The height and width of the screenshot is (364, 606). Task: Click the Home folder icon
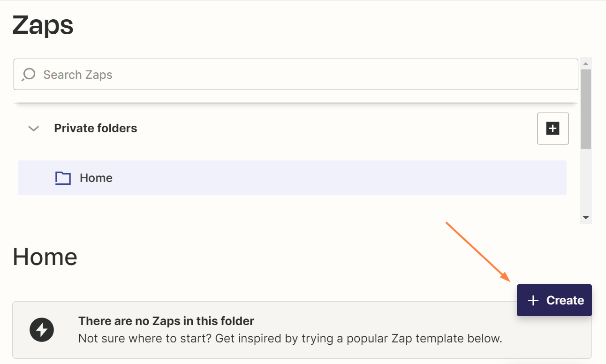click(63, 178)
